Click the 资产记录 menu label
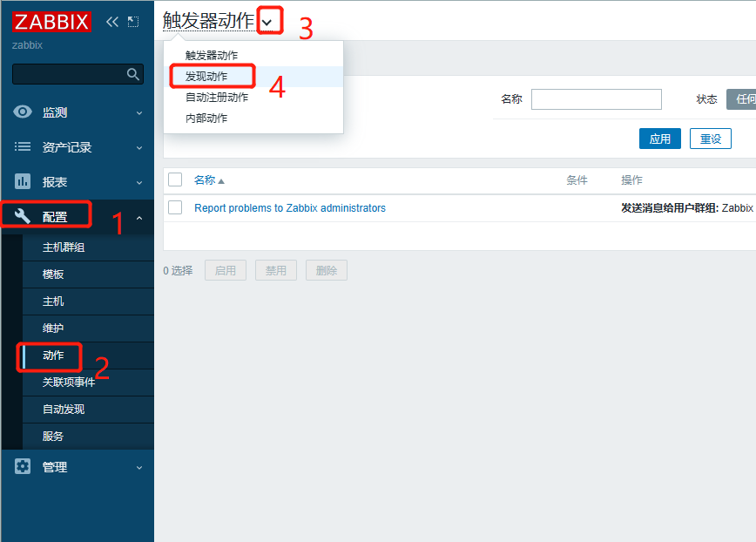756x542 pixels. (x=67, y=147)
